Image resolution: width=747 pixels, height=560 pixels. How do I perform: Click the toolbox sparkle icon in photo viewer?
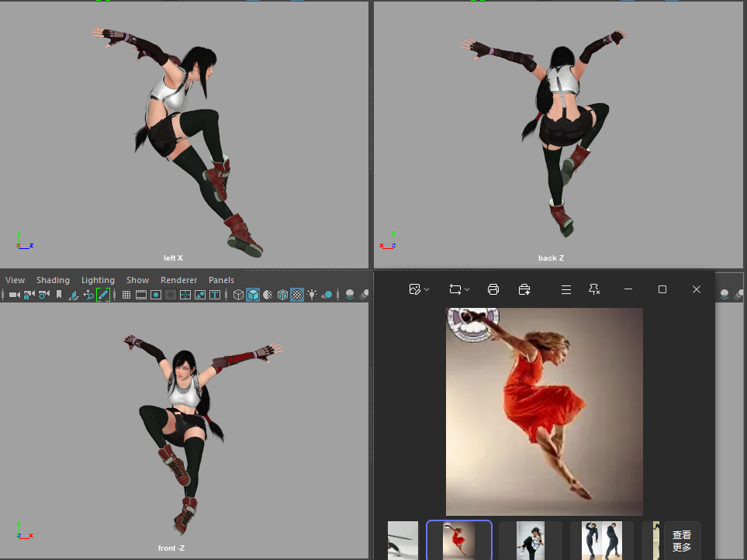click(x=524, y=289)
